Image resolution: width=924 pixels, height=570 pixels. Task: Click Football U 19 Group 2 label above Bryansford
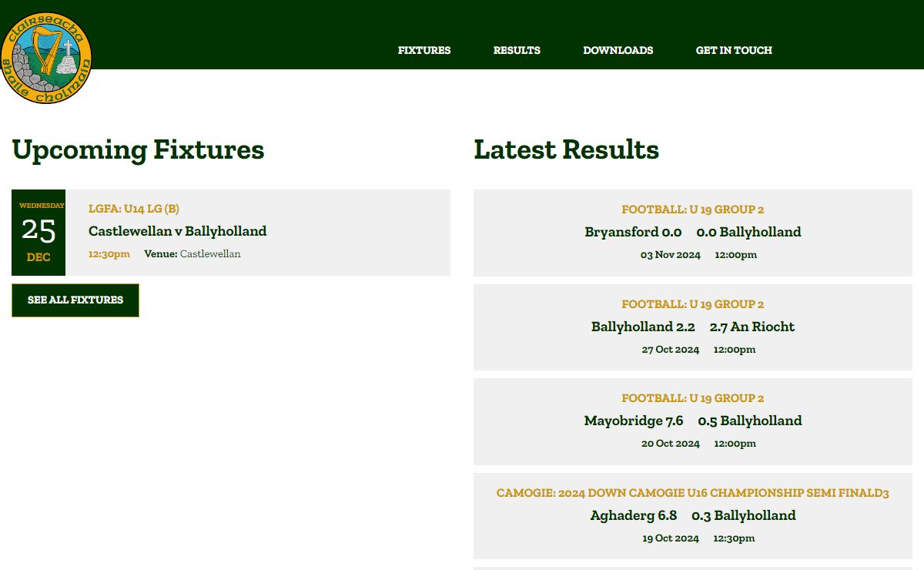coord(693,210)
